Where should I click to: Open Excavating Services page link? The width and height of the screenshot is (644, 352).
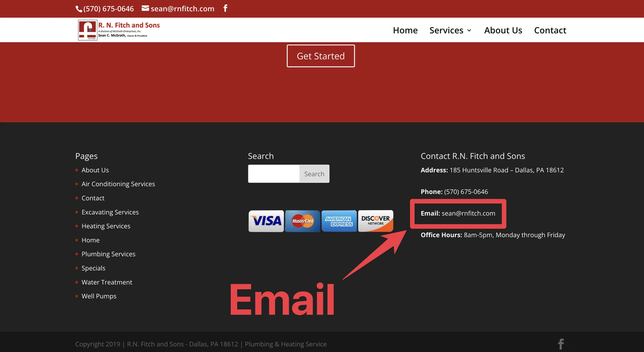pyautogui.click(x=110, y=212)
